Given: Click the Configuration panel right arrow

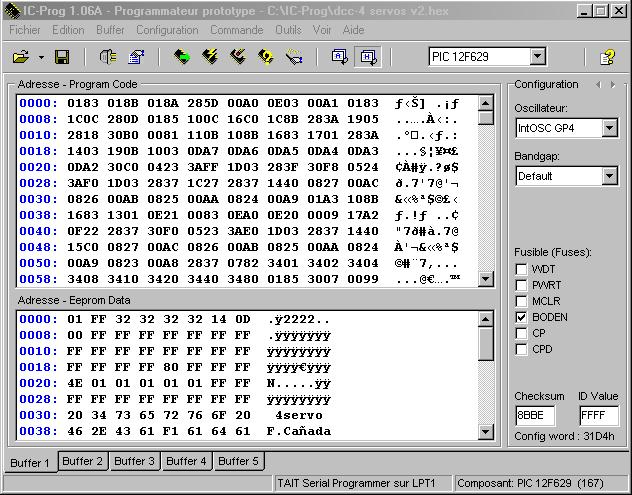Looking at the screenshot, I should [613, 85].
